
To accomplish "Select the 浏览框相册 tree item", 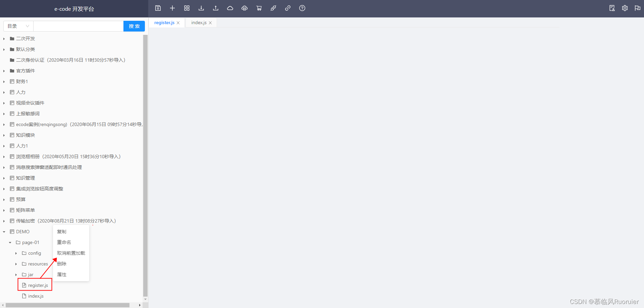I will pos(68,157).
